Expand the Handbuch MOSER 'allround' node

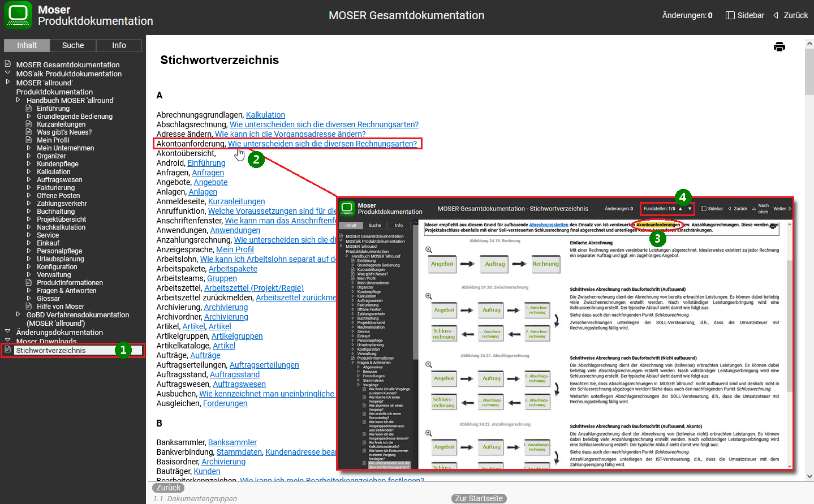coord(18,100)
